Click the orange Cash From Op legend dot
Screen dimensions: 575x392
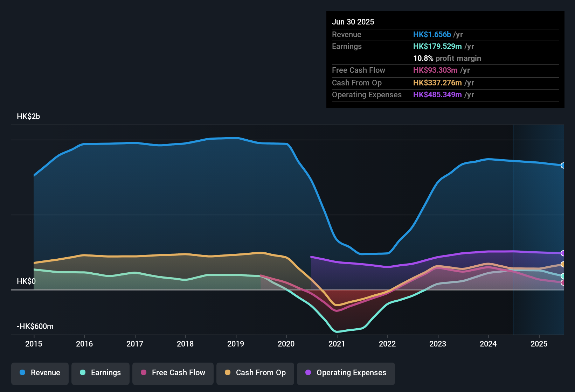[x=228, y=372]
